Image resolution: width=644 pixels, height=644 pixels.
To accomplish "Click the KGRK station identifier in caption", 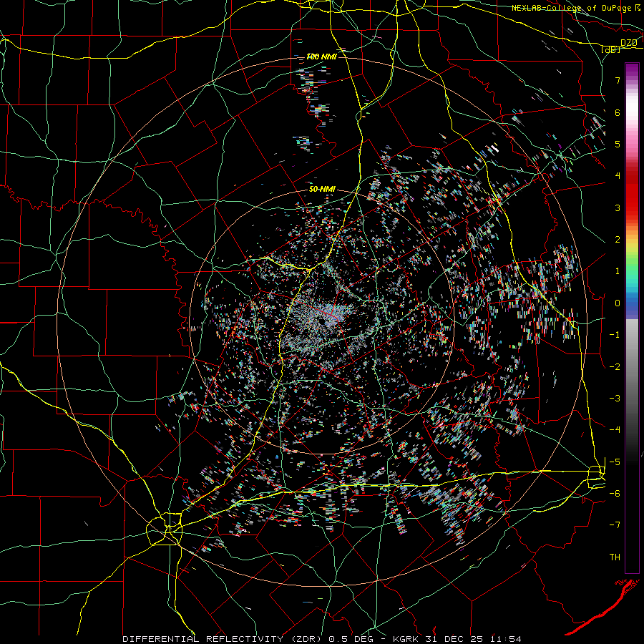I will (x=404, y=639).
